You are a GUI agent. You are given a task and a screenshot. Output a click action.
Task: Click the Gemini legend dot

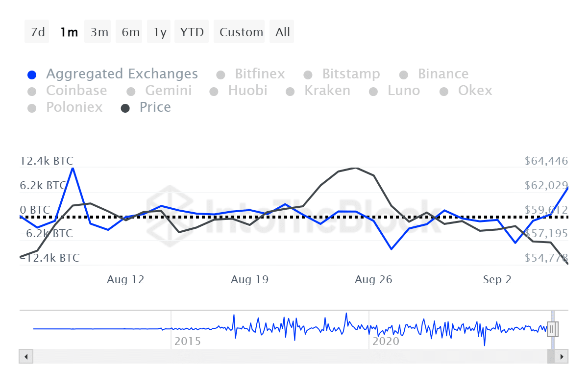(131, 92)
